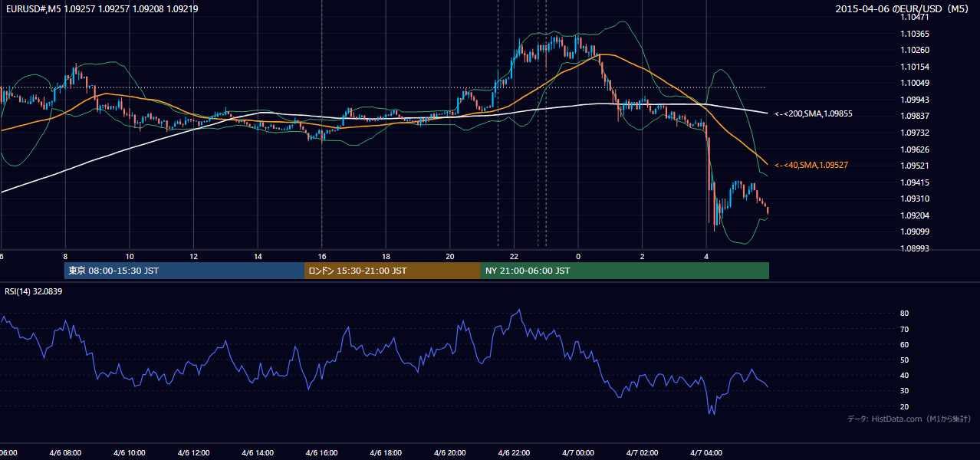The image size is (980, 460).
Task: Click RSI scale value 70
Action: (x=905, y=329)
